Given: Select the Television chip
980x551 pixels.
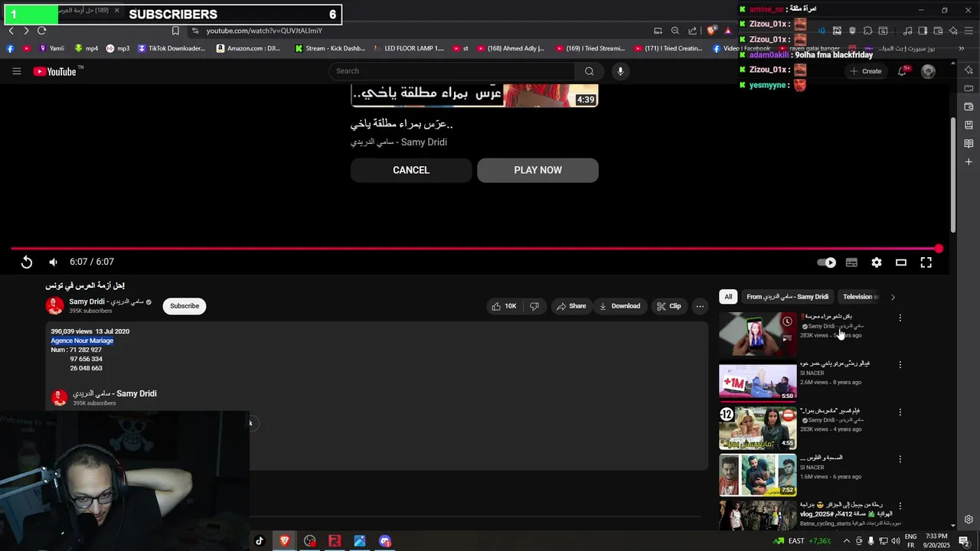Looking at the screenshot, I should [x=859, y=297].
